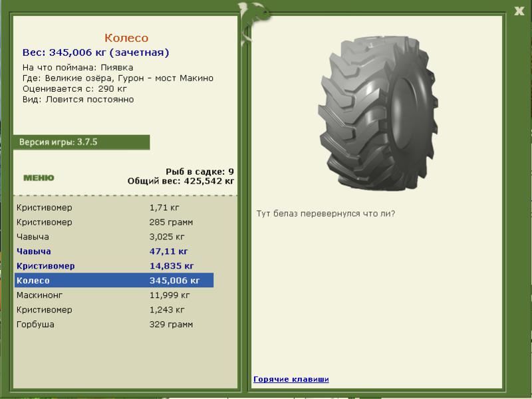Close the fish info window with X
The width and height of the screenshot is (532, 399).
click(x=519, y=11)
